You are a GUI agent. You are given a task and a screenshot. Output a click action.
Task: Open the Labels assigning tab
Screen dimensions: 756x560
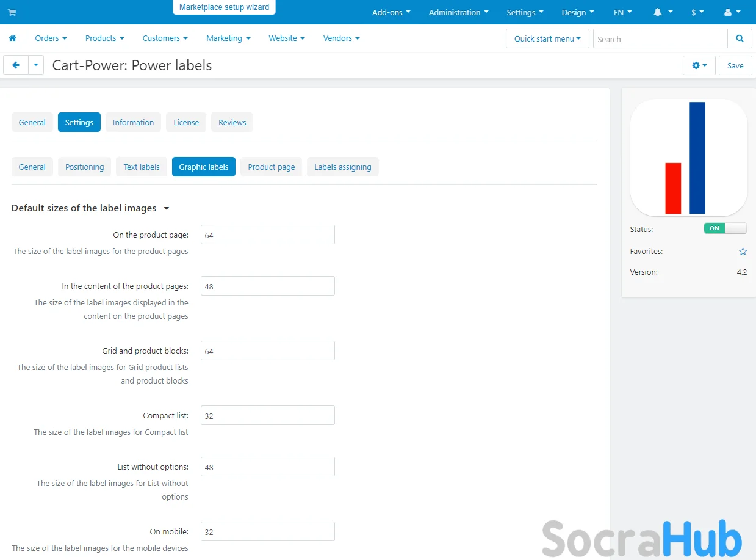[342, 167]
